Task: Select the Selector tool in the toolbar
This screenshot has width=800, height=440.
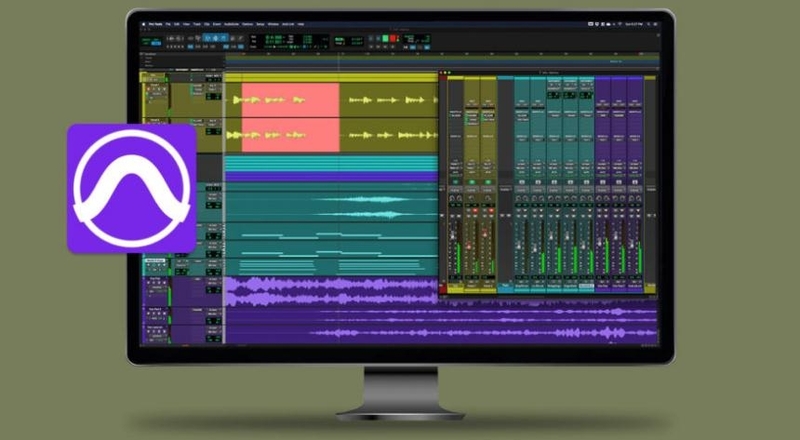Action: click(215, 38)
